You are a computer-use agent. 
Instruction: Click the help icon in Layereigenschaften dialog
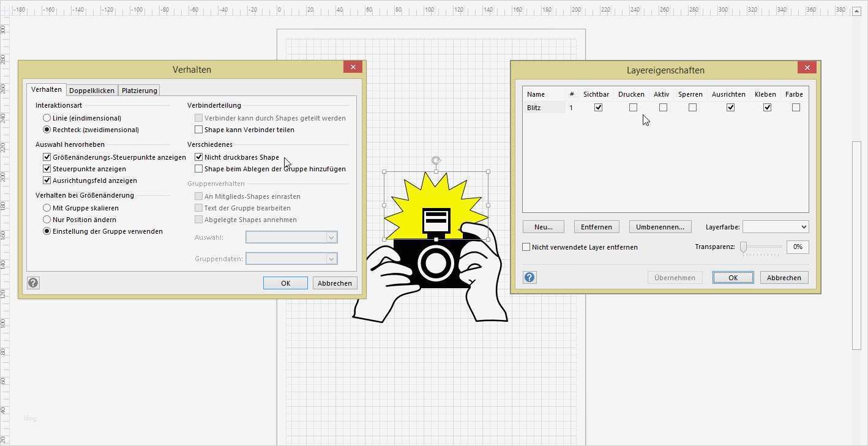529,277
